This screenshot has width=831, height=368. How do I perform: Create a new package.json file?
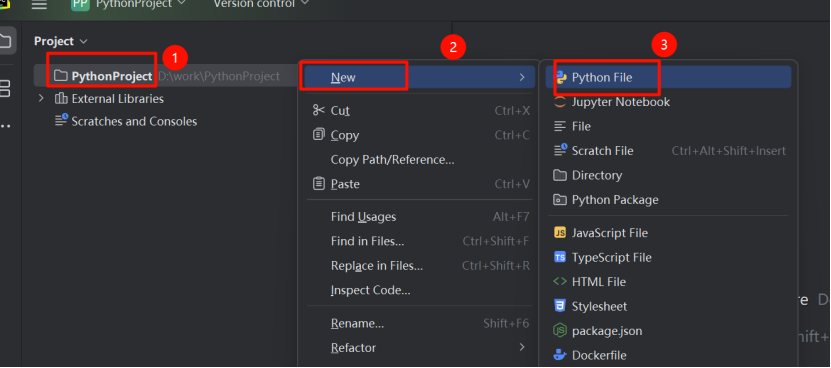coord(668,331)
